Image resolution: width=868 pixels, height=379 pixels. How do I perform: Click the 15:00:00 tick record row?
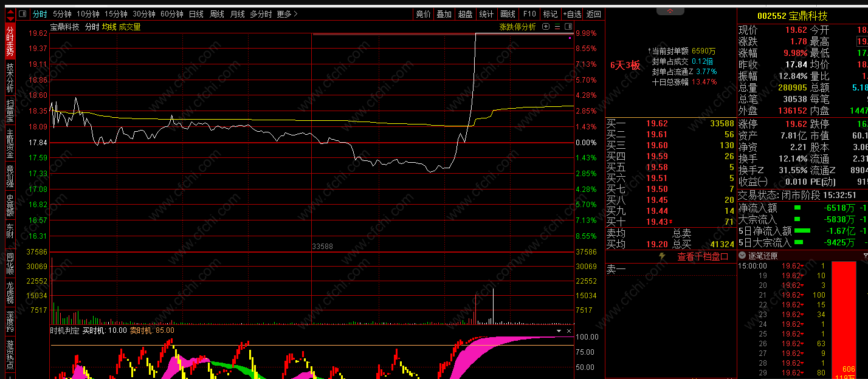(x=783, y=266)
